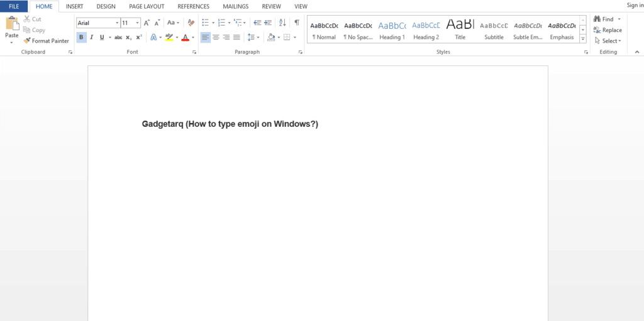Expand font color dropdown arrow

(x=193, y=37)
